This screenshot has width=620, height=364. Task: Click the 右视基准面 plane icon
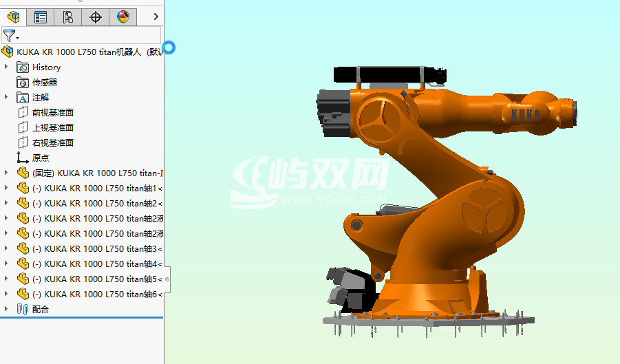[x=23, y=142]
